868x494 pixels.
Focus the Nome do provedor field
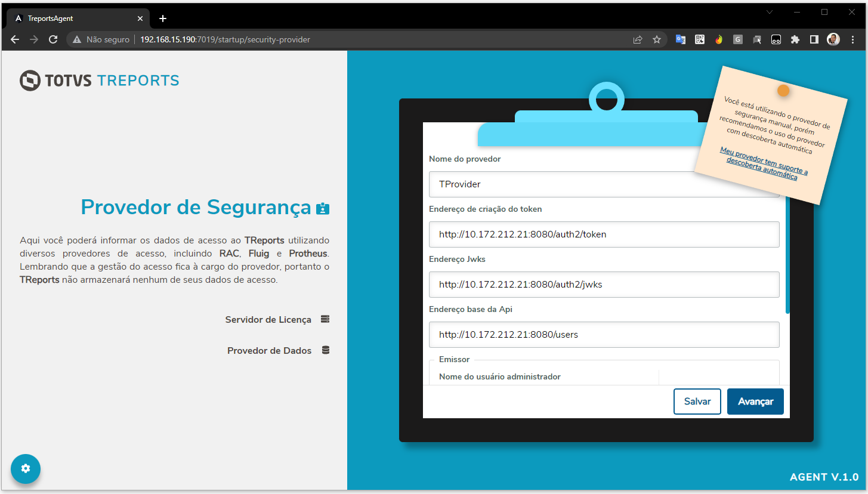point(604,184)
